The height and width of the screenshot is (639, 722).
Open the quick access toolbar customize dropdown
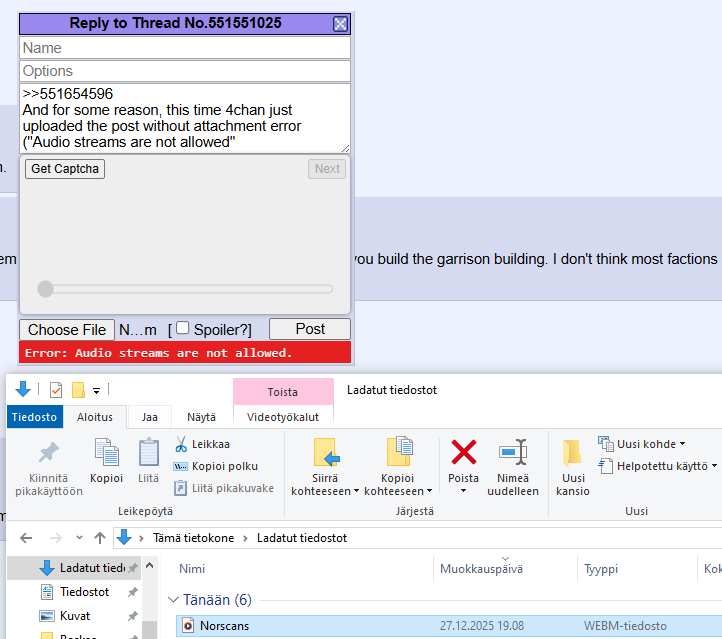pyautogui.click(x=97, y=391)
